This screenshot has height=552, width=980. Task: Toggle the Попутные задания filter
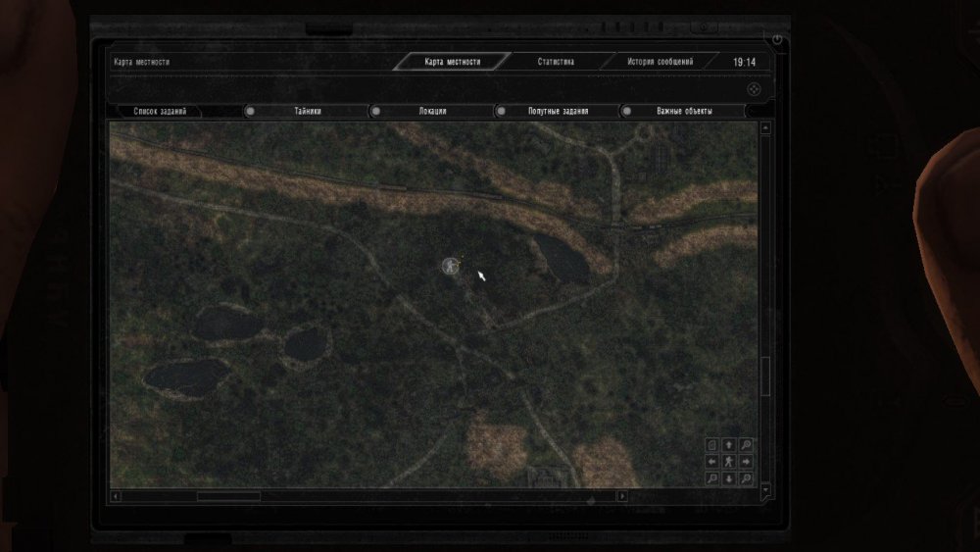tap(558, 111)
